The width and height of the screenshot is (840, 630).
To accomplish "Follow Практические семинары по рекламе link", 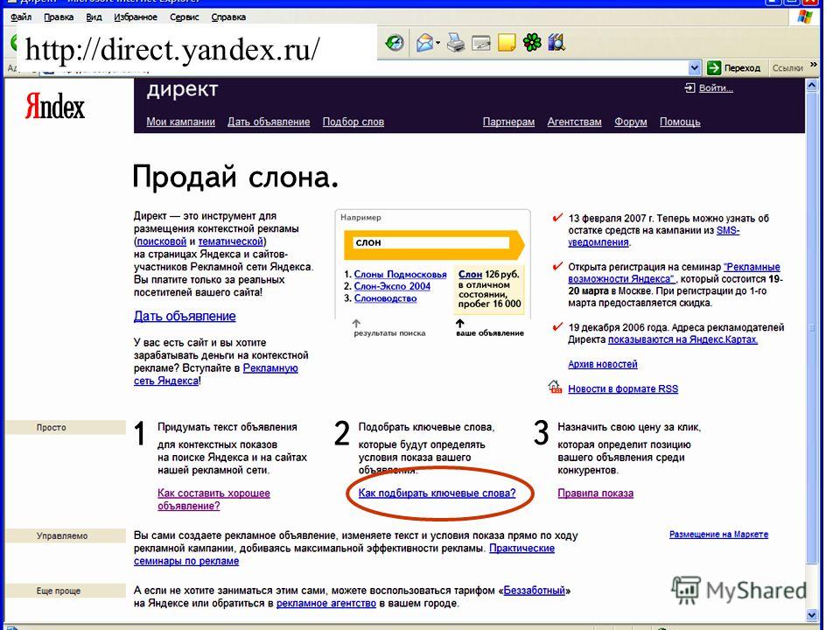I will (x=344, y=555).
